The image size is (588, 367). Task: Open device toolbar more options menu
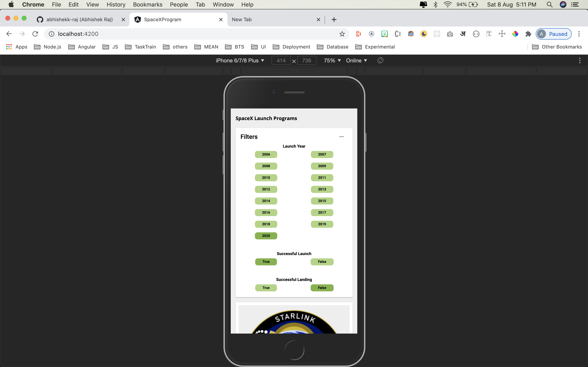(579, 60)
